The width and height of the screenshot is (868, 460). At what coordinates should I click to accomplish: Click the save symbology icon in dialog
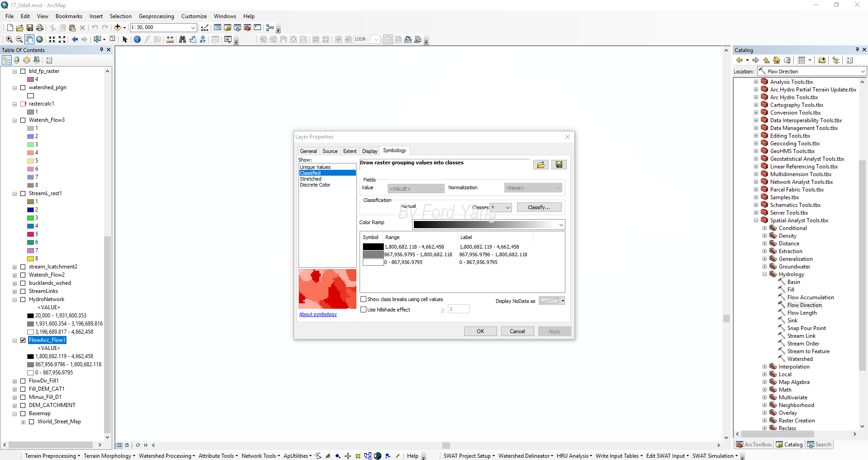(559, 165)
